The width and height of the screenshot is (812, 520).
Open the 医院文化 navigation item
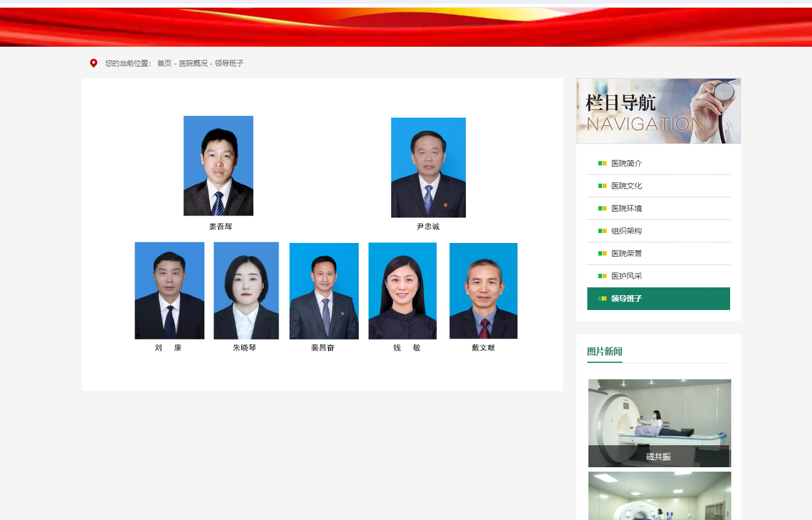[659, 186]
